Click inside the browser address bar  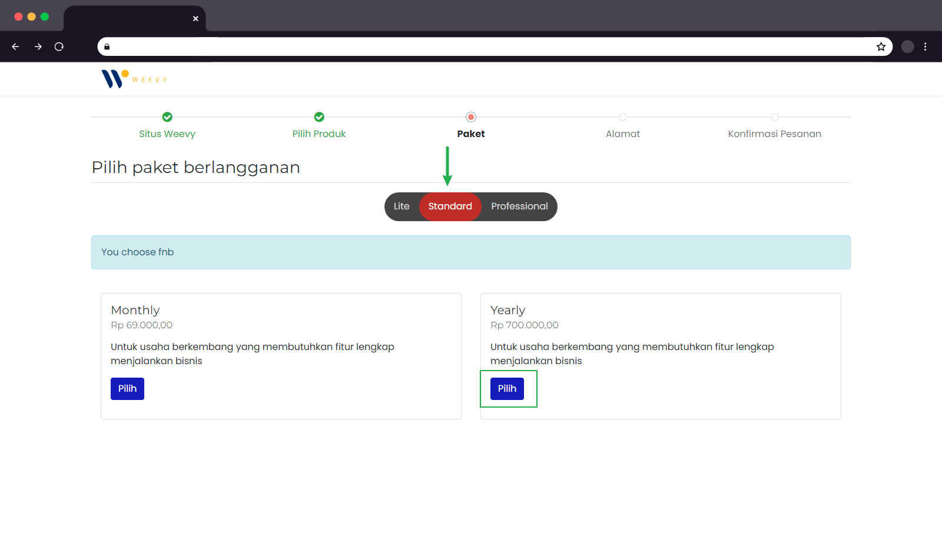click(x=471, y=46)
